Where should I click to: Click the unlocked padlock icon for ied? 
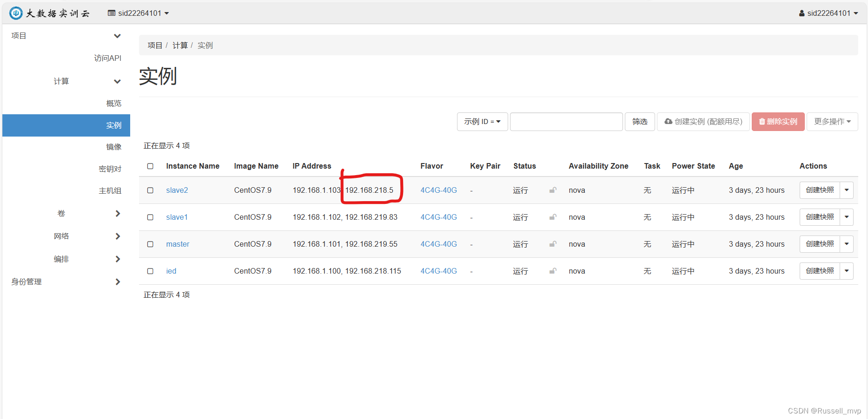tap(553, 271)
